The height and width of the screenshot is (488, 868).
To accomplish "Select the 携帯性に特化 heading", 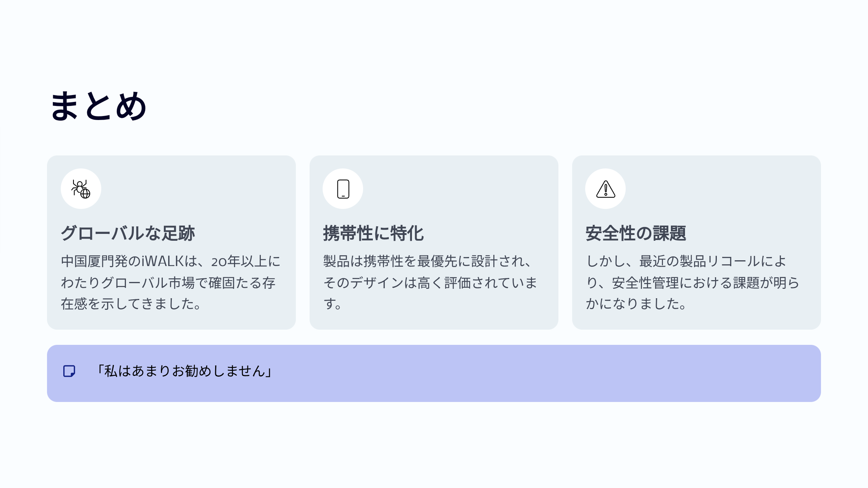I will click(x=373, y=233).
